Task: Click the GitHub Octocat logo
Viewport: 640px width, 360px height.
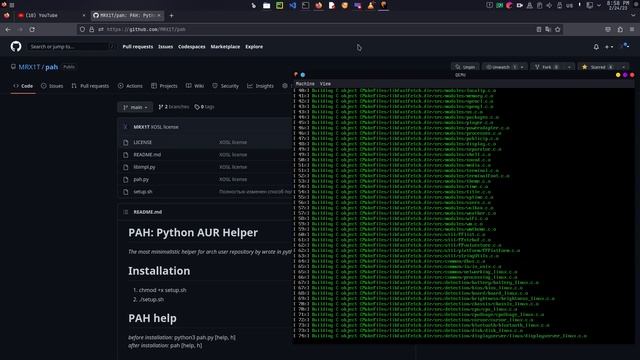Action: [16, 47]
